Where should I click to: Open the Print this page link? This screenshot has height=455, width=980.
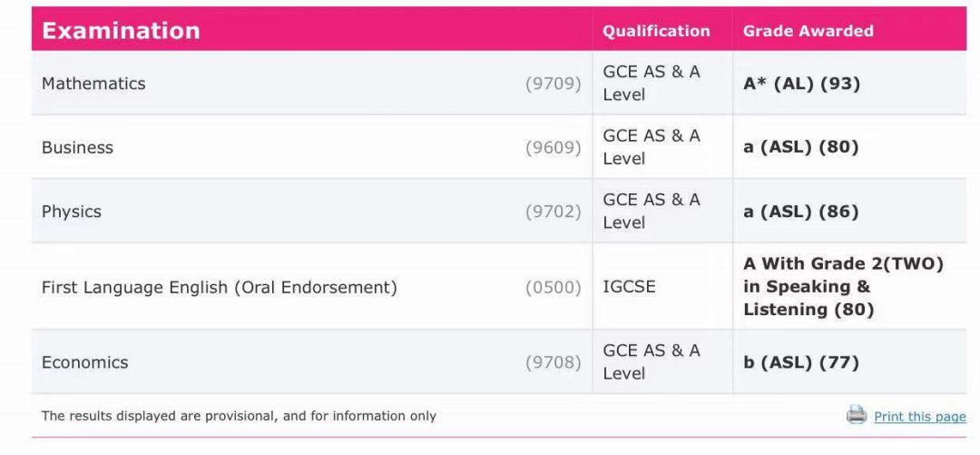tap(919, 417)
